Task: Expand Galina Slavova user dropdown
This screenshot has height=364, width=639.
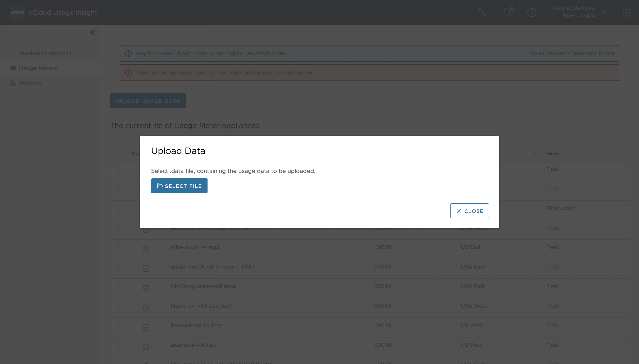Action: 603,12
